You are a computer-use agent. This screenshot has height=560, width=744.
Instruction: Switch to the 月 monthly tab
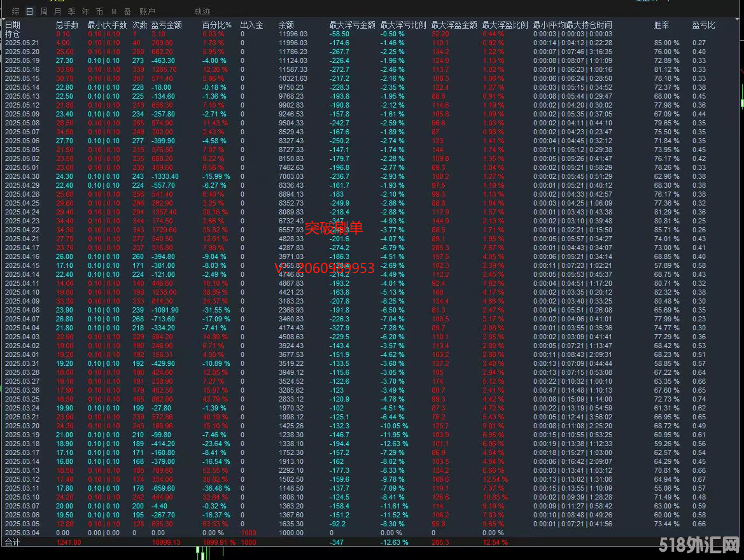click(x=58, y=11)
